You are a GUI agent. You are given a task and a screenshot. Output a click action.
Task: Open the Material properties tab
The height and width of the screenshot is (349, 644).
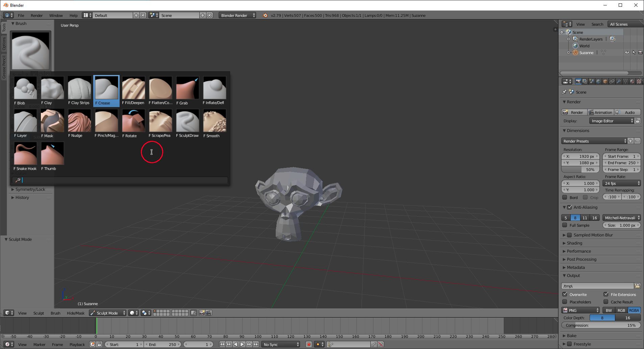pos(632,81)
